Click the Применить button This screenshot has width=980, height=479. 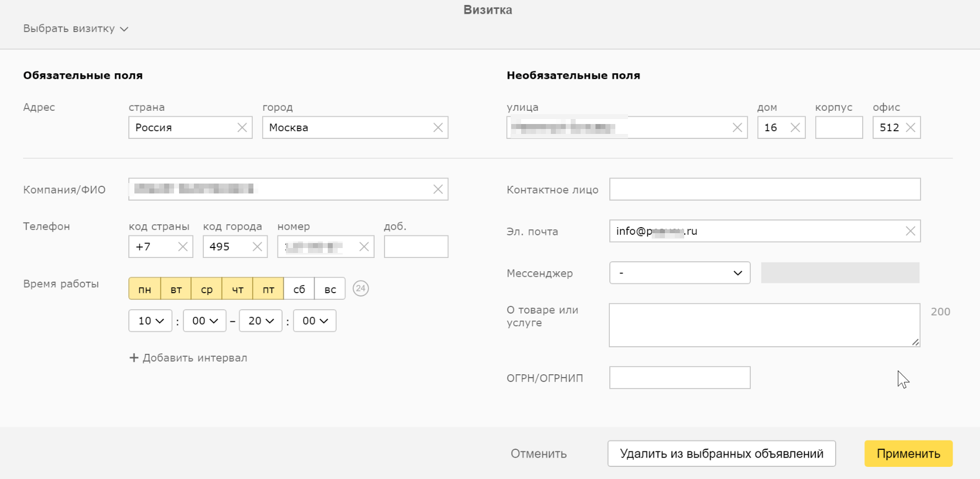click(x=908, y=454)
